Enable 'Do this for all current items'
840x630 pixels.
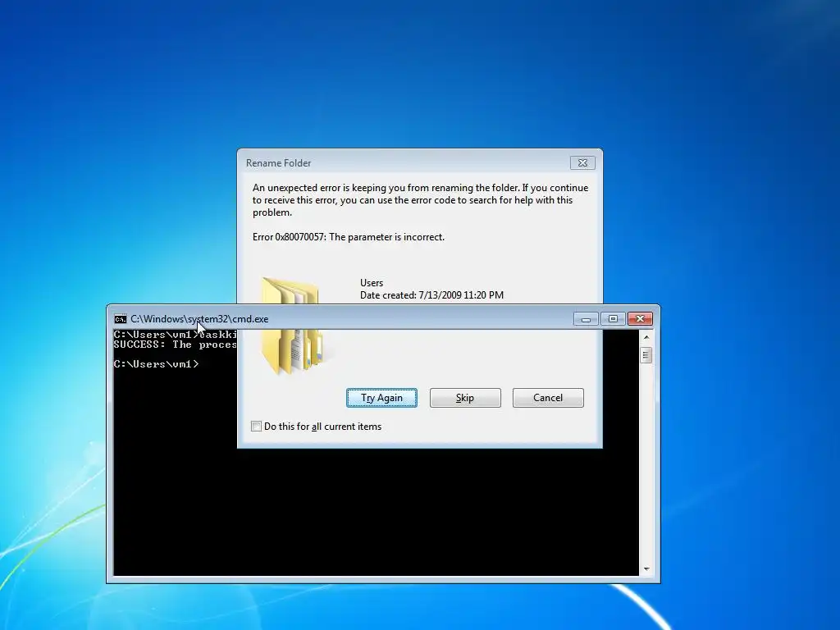click(x=256, y=427)
